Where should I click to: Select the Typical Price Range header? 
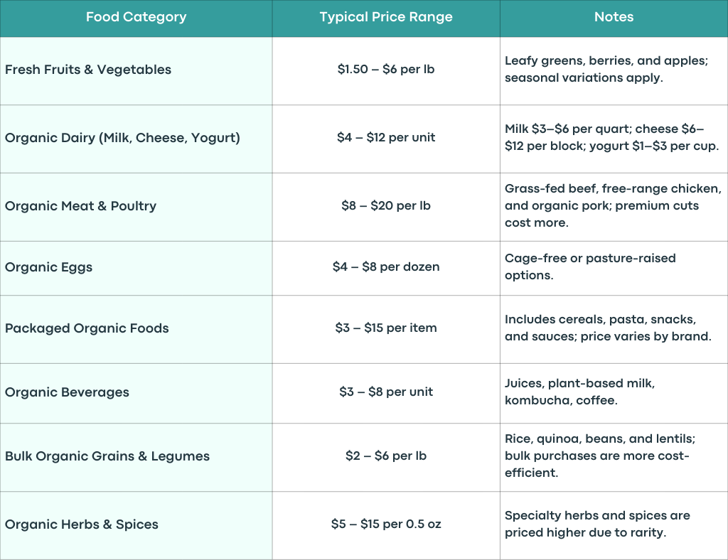pyautogui.click(x=386, y=18)
